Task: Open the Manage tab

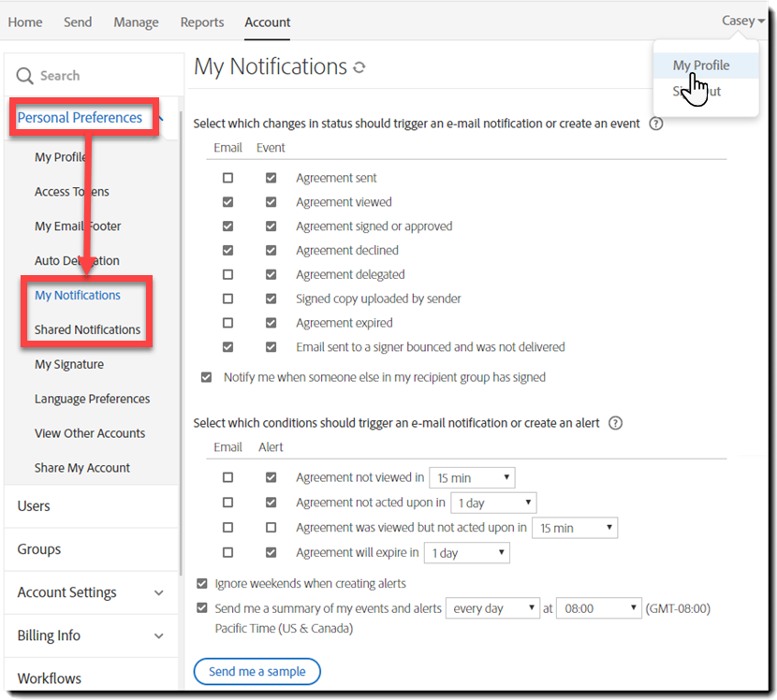Action: coord(136,22)
